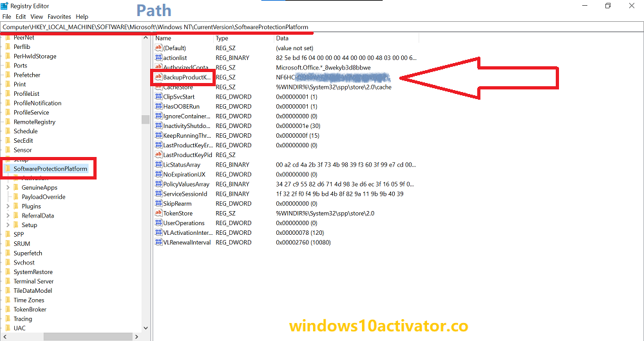Select the LastProductKeyEr value icon

[158, 145]
